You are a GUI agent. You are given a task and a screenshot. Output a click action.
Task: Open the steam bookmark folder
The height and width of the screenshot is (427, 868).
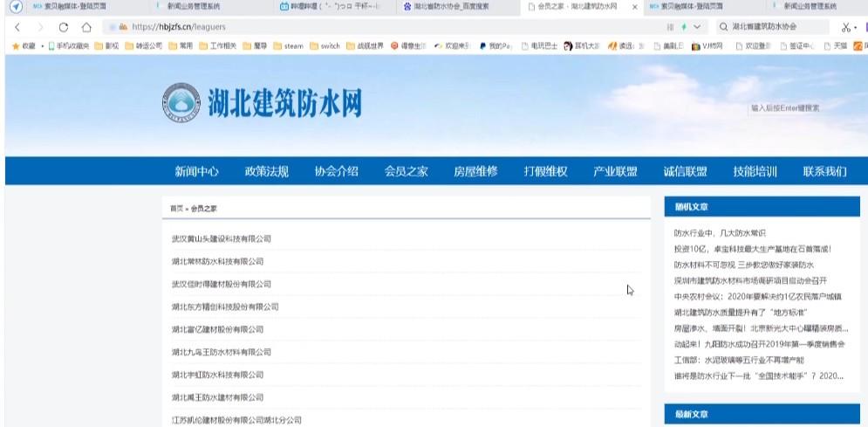click(287, 45)
